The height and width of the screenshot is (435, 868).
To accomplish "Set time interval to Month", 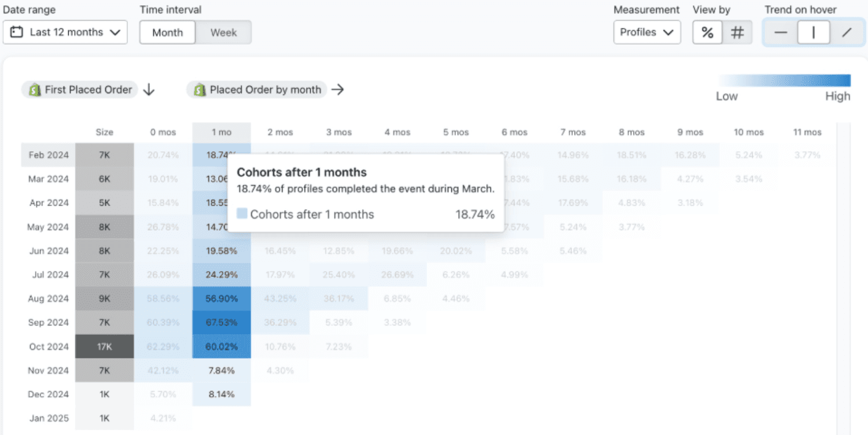I will click(168, 32).
